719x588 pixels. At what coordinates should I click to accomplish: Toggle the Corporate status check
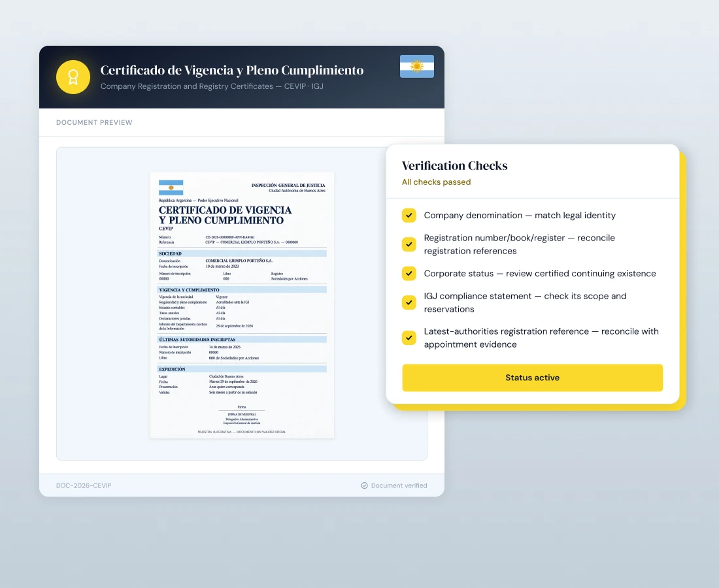point(409,274)
